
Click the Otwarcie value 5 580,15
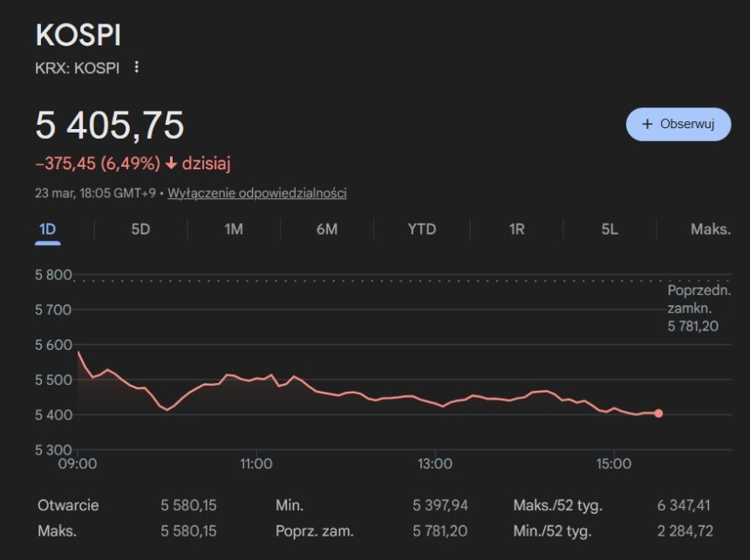pyautogui.click(x=188, y=505)
